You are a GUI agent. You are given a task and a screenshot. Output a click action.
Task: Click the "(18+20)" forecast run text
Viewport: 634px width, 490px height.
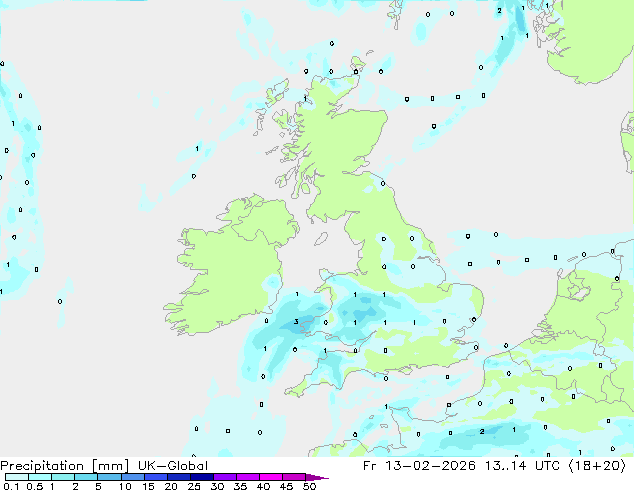(x=597, y=466)
